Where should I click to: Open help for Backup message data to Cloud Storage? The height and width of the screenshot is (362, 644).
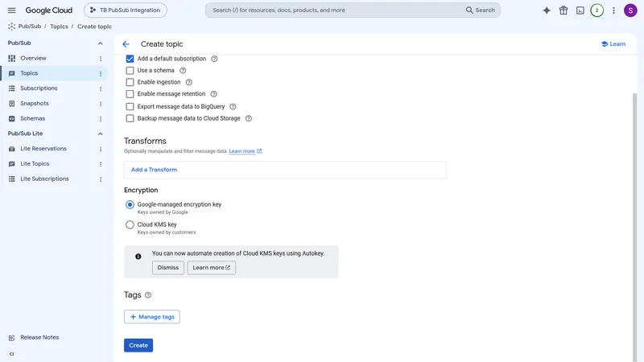tap(249, 118)
